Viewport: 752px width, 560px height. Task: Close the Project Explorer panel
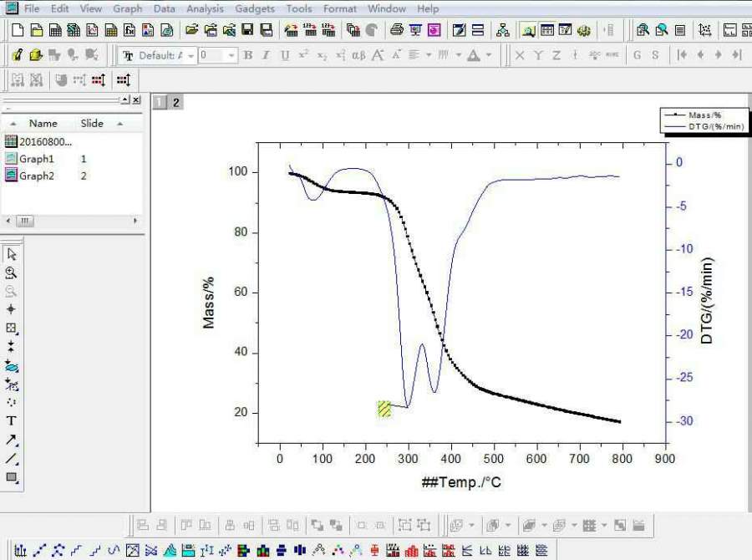[137, 99]
